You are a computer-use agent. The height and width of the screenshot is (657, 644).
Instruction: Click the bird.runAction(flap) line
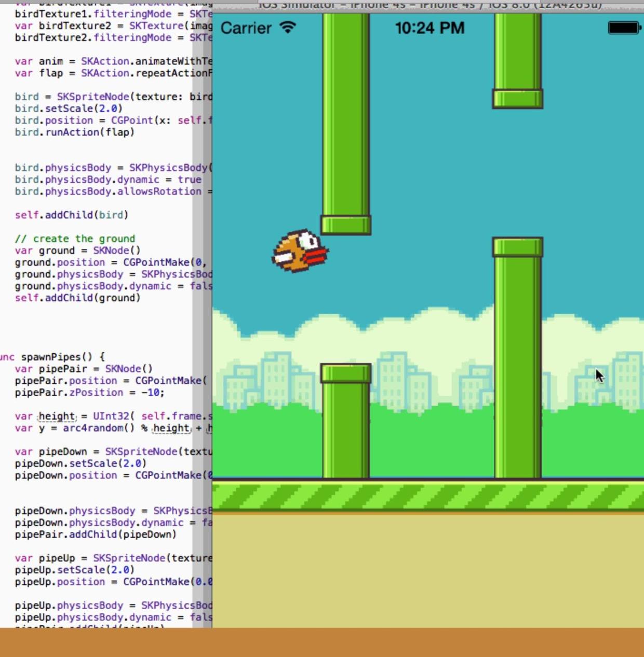tap(74, 132)
